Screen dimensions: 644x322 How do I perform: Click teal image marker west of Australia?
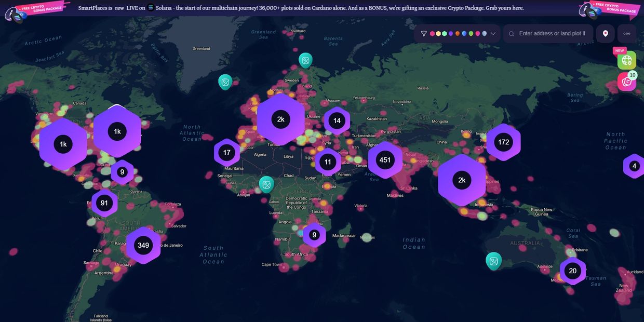point(493,261)
